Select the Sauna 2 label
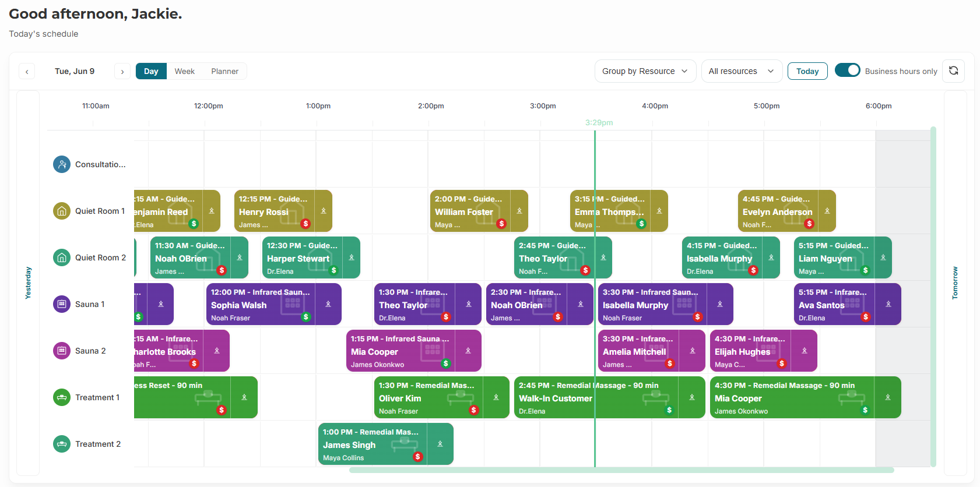 coord(90,351)
